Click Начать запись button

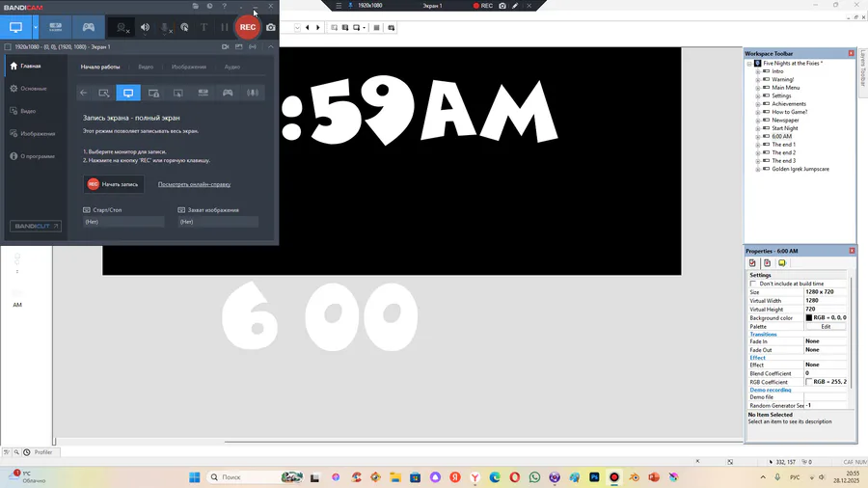point(114,184)
